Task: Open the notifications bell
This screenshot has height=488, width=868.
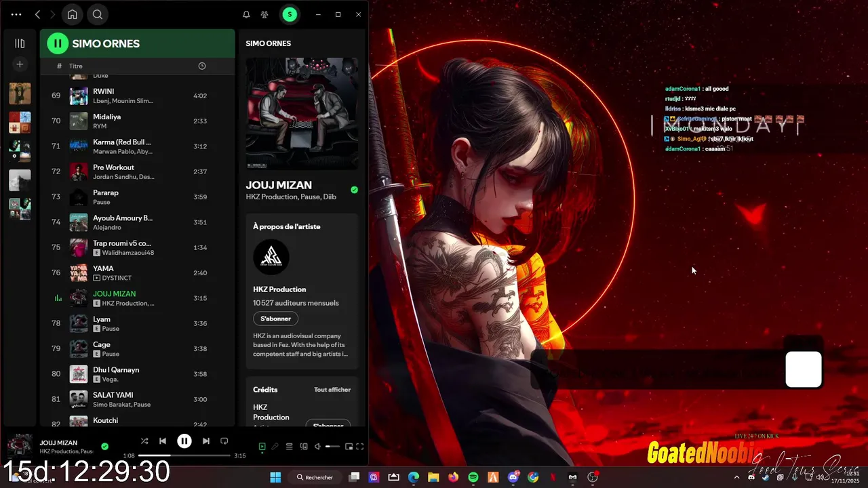Action: click(x=246, y=14)
